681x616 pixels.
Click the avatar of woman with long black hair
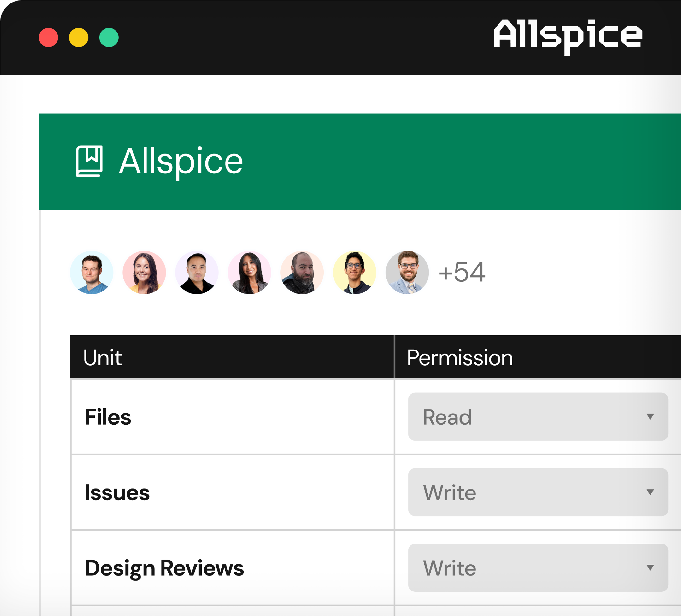coord(250,272)
